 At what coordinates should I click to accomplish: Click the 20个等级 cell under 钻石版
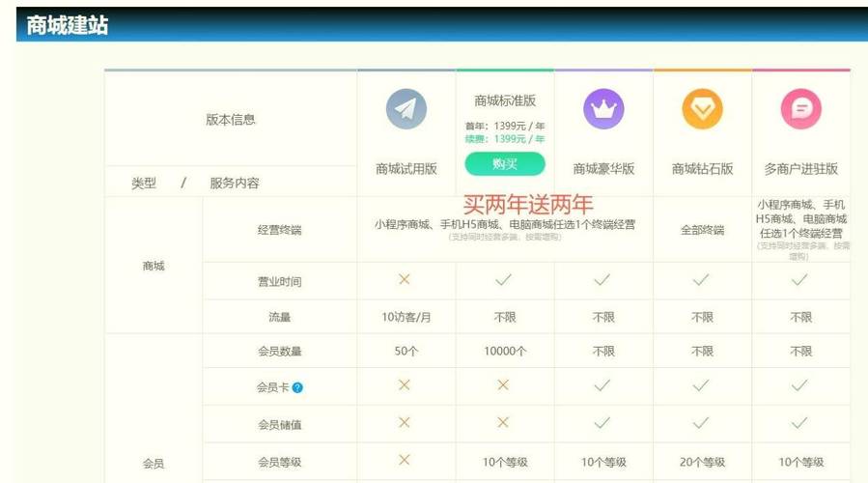(702, 462)
